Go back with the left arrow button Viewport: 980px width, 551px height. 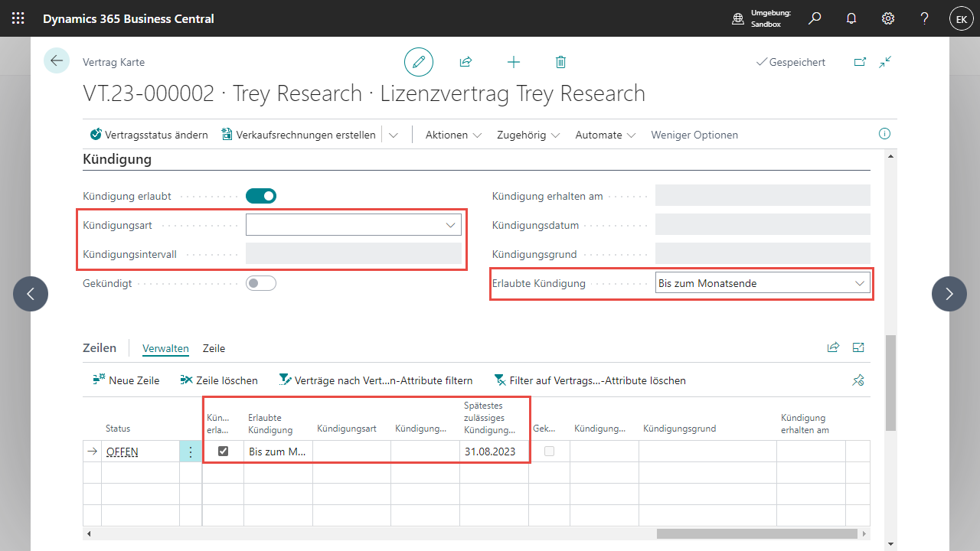point(57,60)
